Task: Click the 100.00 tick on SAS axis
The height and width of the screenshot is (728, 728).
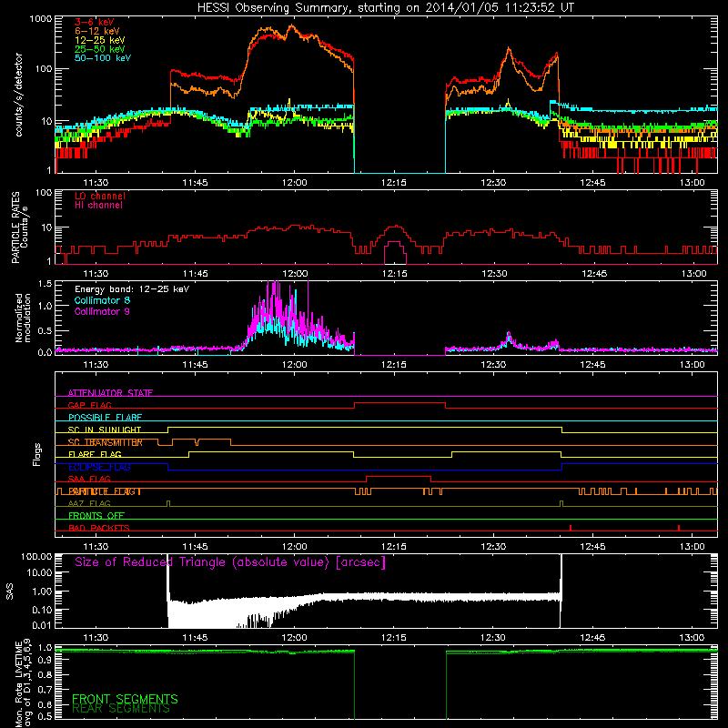Action: click(x=36, y=556)
